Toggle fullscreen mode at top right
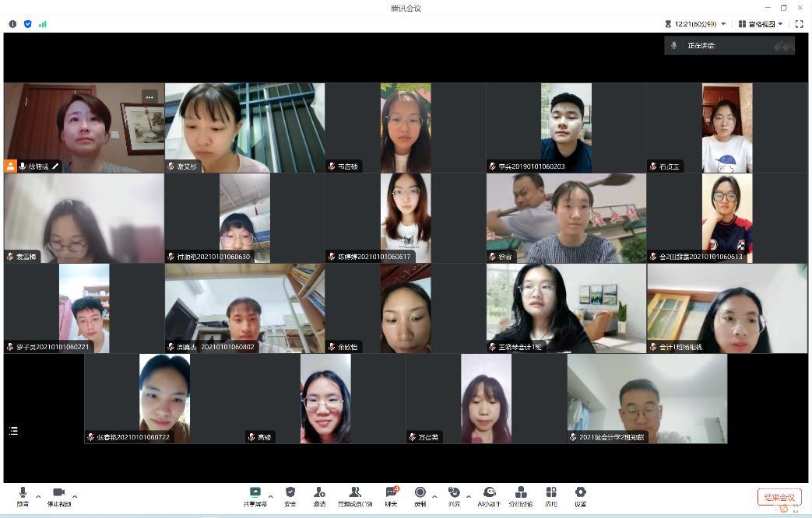The image size is (812, 518). coord(799,24)
